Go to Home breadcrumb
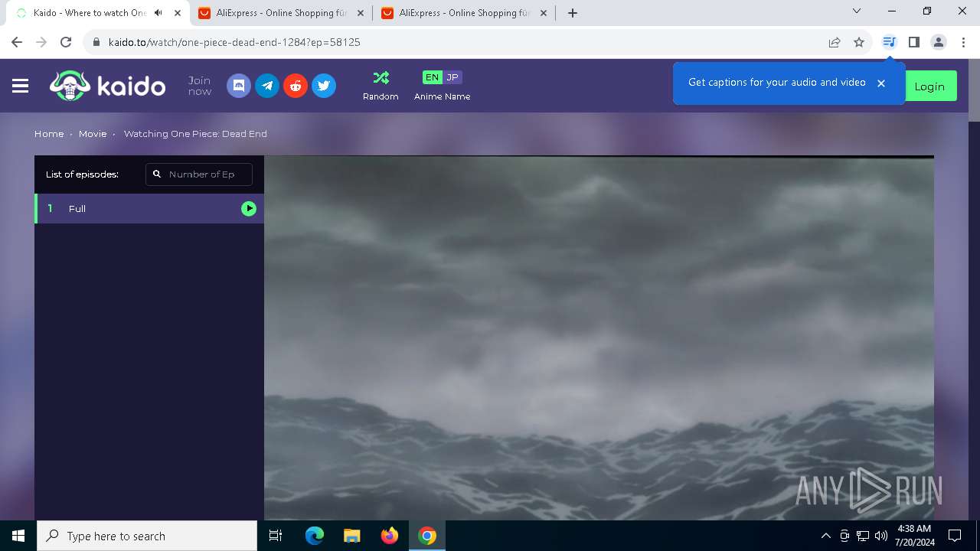The height and width of the screenshot is (551, 980). click(49, 134)
